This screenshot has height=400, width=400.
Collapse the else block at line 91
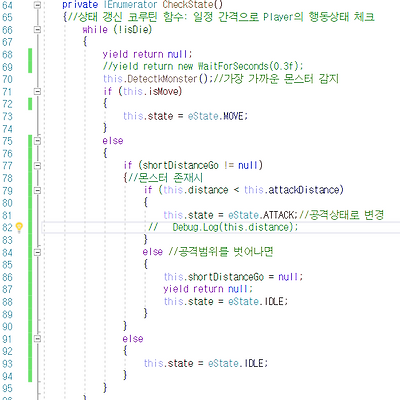(x=37, y=339)
